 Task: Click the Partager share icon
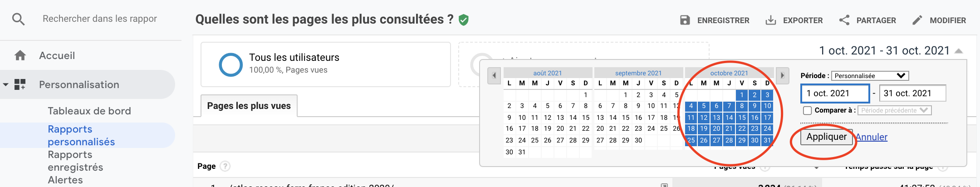[844, 20]
